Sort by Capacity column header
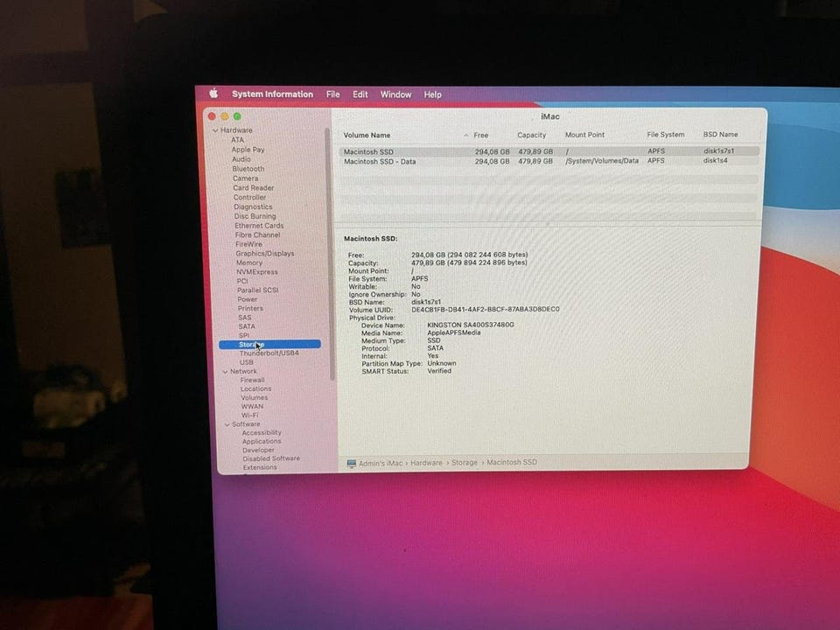 [531, 135]
